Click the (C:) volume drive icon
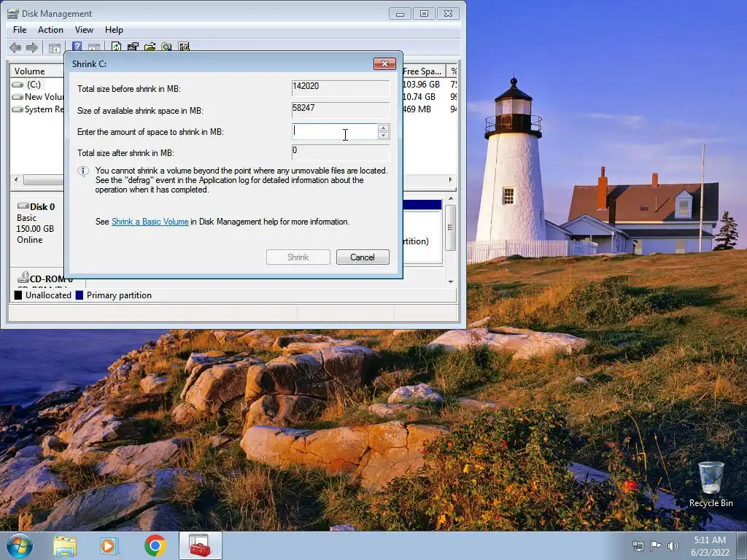The height and width of the screenshot is (560, 747). tap(18, 85)
